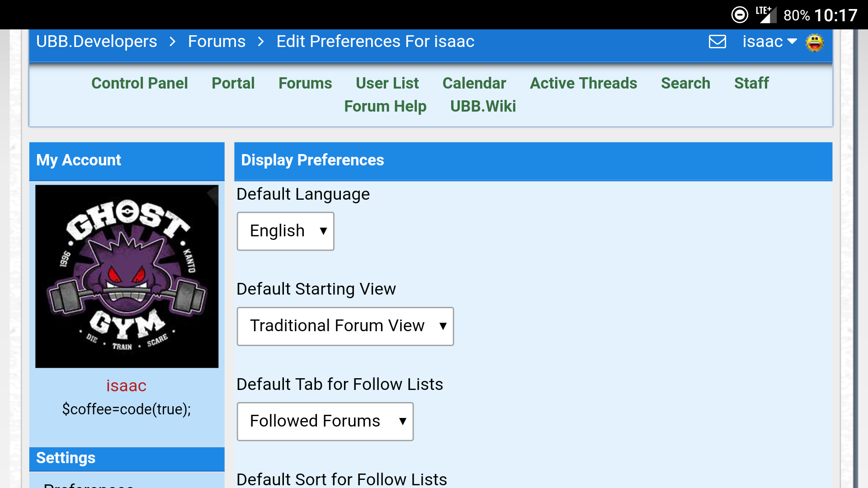Open the isaac user dropdown menu
The image size is (868, 488).
769,42
